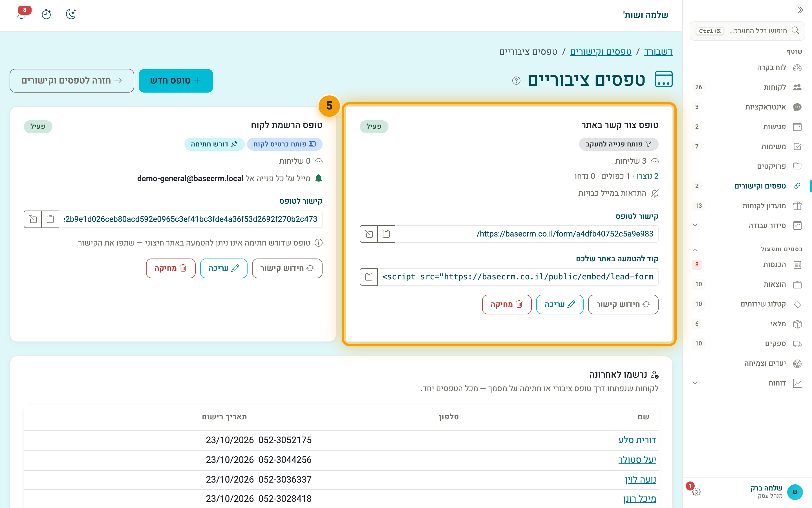Screen dimensions: 812x508
Task: Click the timer stopwatch icon
Action: click(46, 14)
